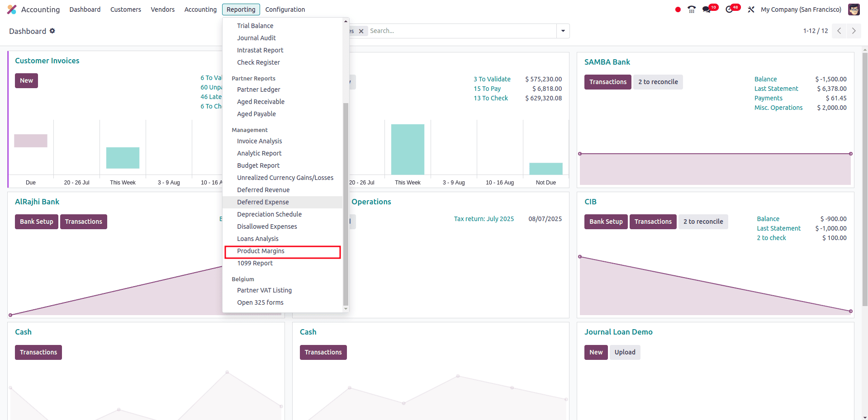Screen dimensions: 868x420
Task: Open the Dashboard settings gear icon
Action: click(52, 31)
